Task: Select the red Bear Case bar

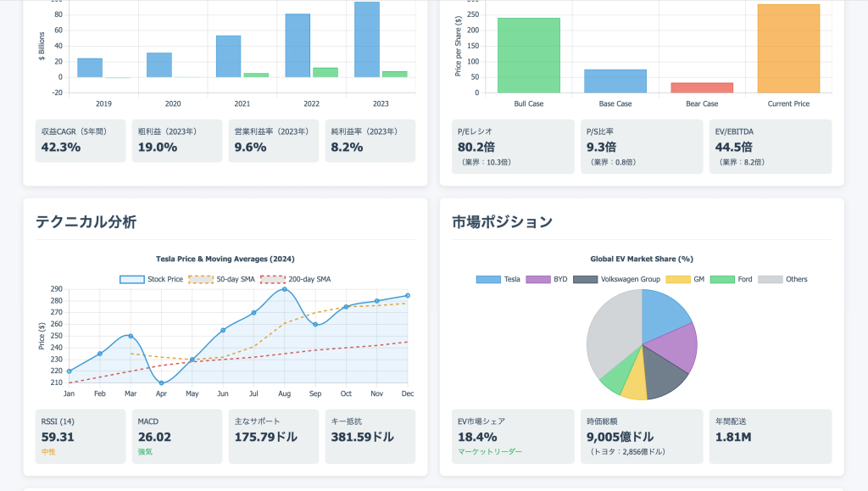Action: pos(702,87)
